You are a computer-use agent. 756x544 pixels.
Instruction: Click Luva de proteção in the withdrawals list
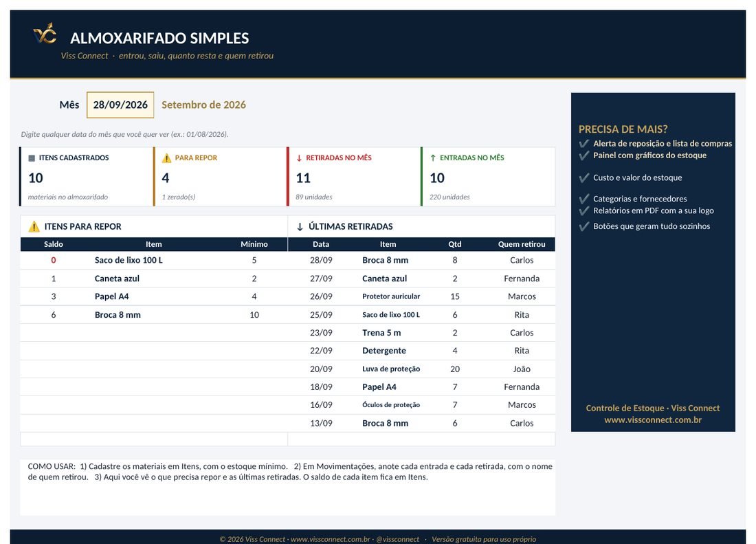click(x=391, y=369)
